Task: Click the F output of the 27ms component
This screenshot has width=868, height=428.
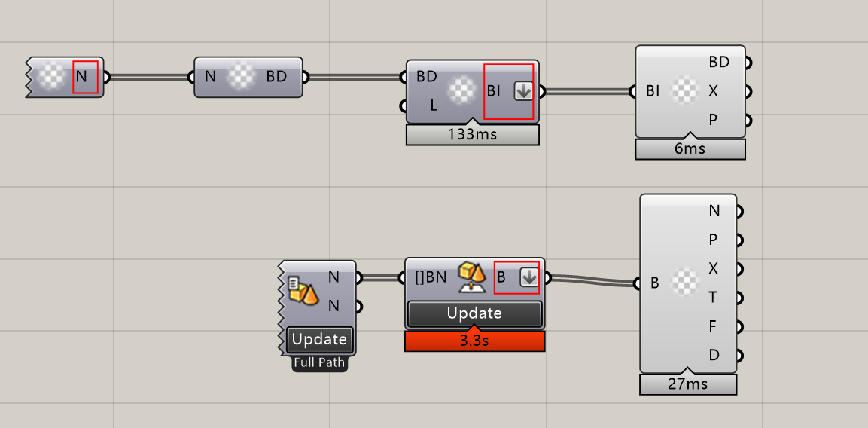Action: pyautogui.click(x=714, y=326)
